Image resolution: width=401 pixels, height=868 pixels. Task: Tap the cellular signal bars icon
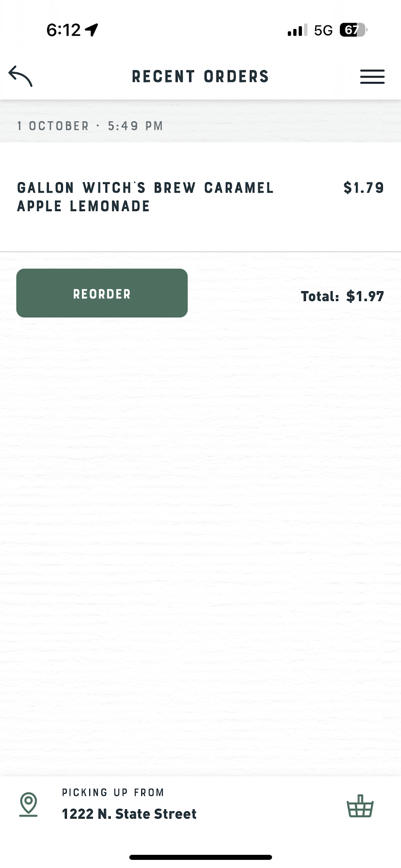pyautogui.click(x=297, y=30)
